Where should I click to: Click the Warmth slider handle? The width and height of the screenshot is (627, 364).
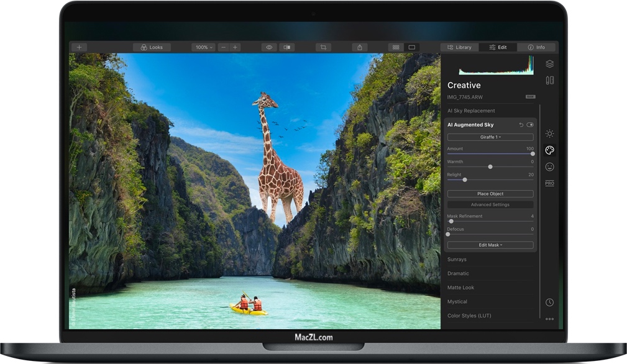click(490, 166)
